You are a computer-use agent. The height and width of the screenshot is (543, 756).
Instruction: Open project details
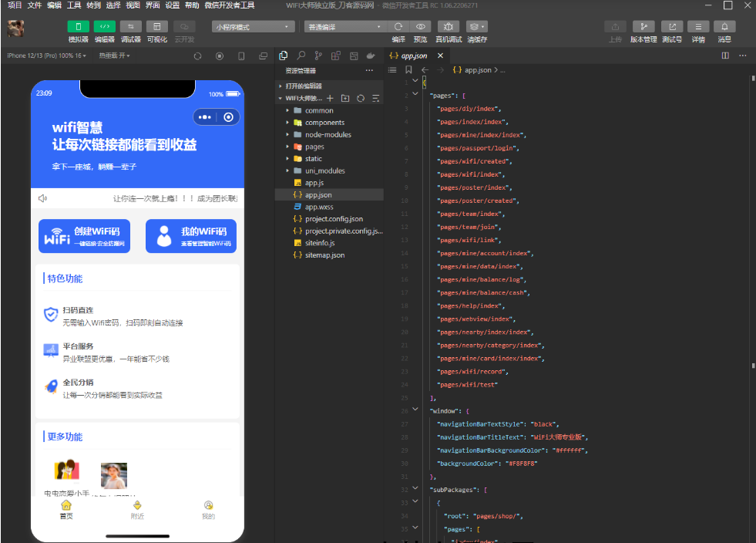click(x=698, y=26)
